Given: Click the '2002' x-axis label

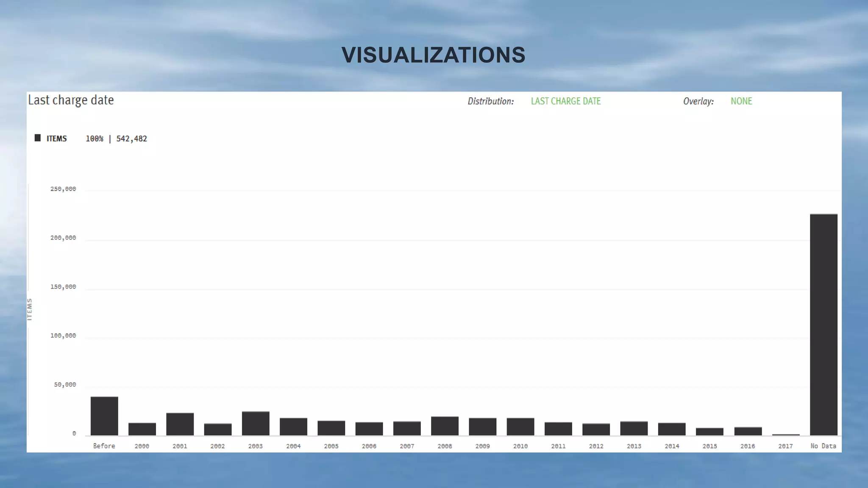Looking at the screenshot, I should (217, 446).
